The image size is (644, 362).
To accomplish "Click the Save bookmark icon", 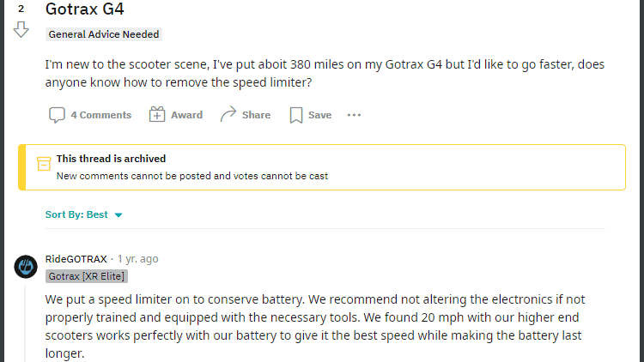I will 296,115.
